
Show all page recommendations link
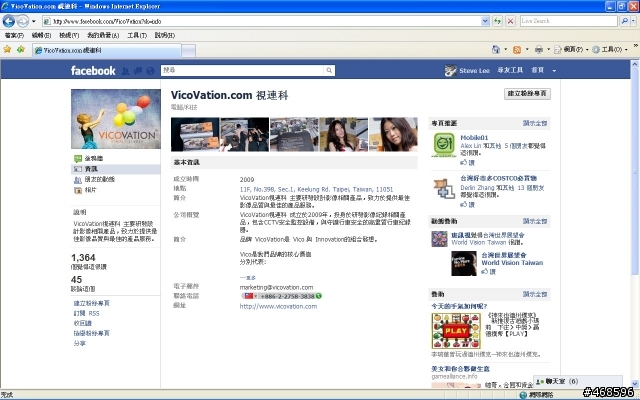coord(535,123)
